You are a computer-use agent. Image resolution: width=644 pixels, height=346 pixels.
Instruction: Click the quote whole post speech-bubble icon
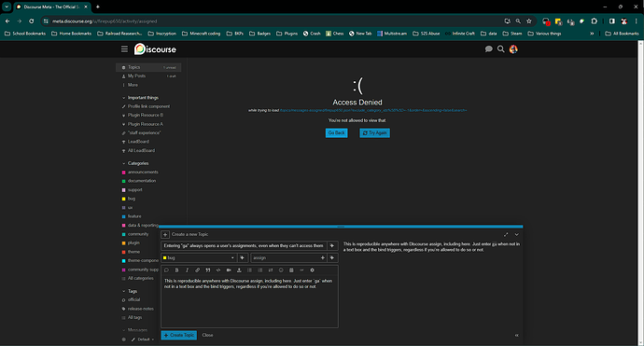click(x=166, y=270)
